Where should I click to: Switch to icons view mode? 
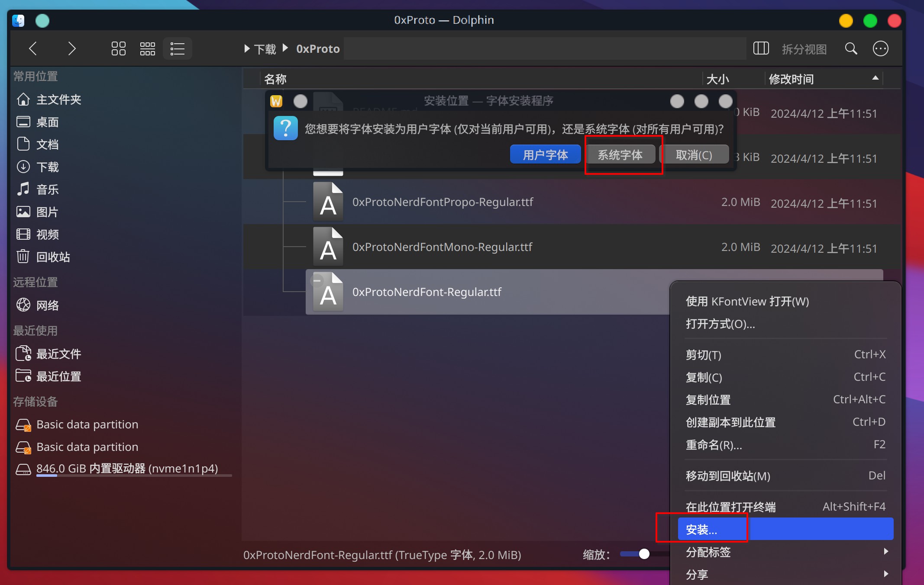coord(119,48)
